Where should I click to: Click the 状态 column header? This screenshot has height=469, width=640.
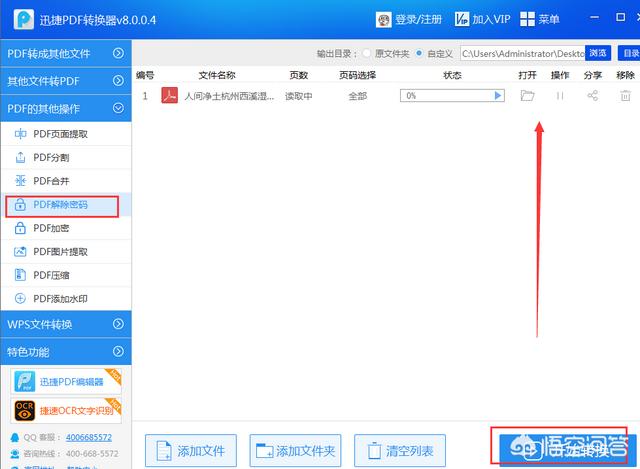[x=452, y=75]
